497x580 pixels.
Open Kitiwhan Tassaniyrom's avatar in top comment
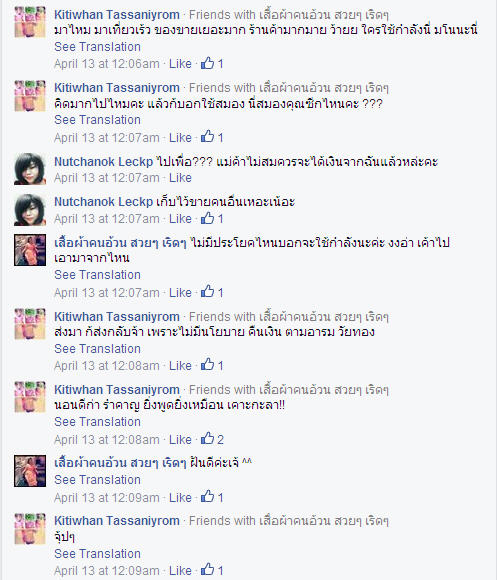point(30,22)
